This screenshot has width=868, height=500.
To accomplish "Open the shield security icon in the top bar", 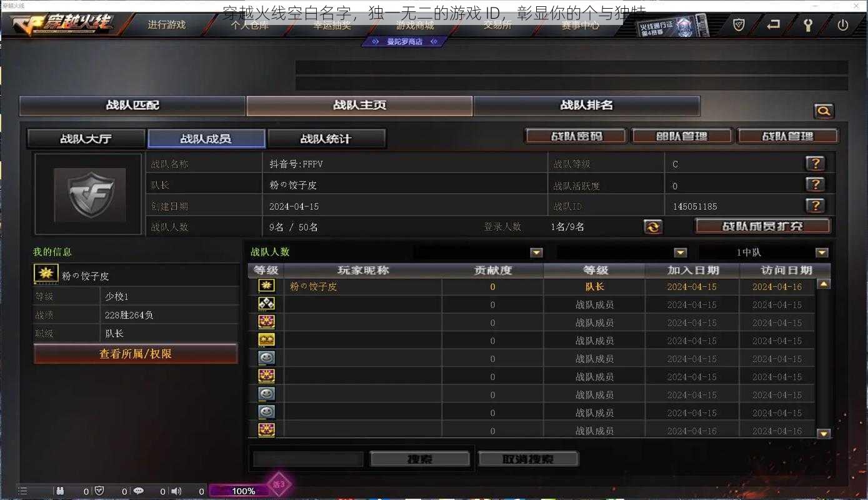I will [x=739, y=25].
